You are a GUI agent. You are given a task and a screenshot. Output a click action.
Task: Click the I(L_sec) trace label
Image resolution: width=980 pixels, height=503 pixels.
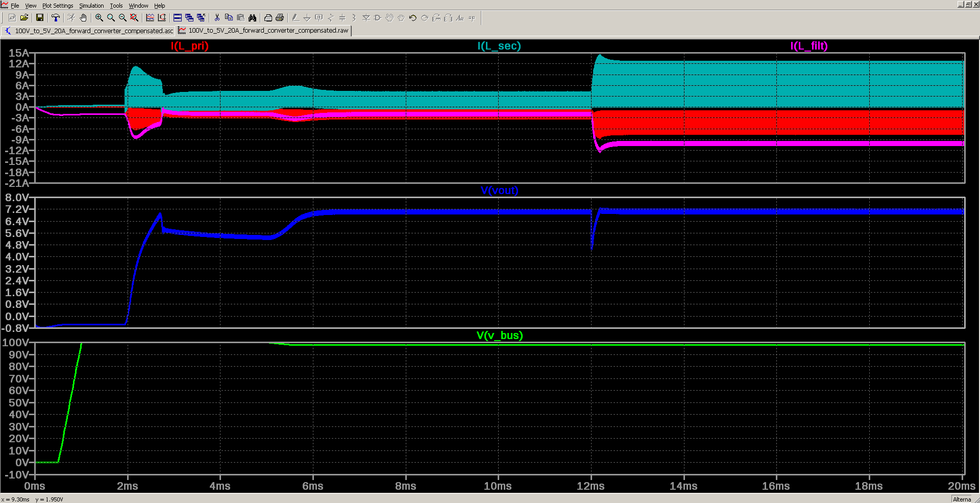click(x=499, y=46)
